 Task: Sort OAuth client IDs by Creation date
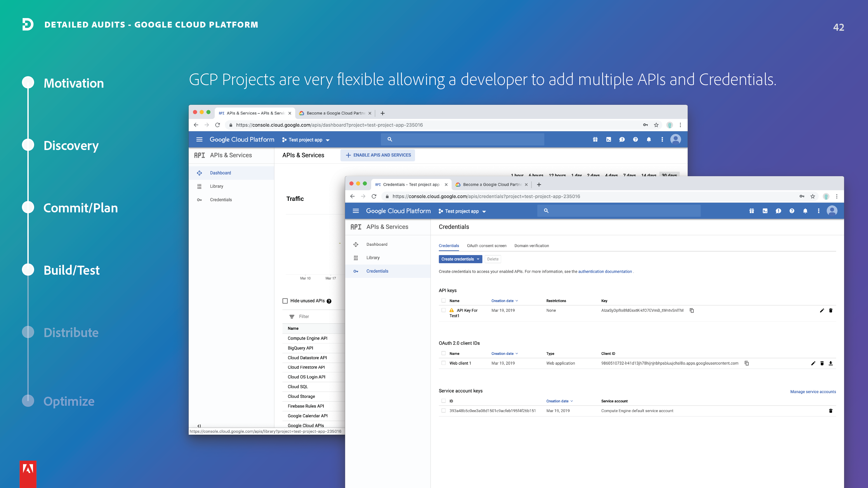coord(505,354)
